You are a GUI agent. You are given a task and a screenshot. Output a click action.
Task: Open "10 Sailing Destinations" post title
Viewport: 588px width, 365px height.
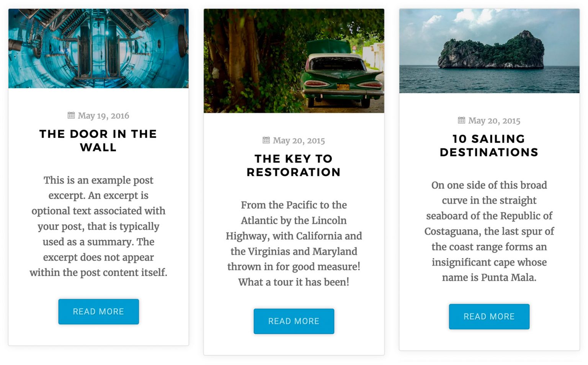coord(489,146)
